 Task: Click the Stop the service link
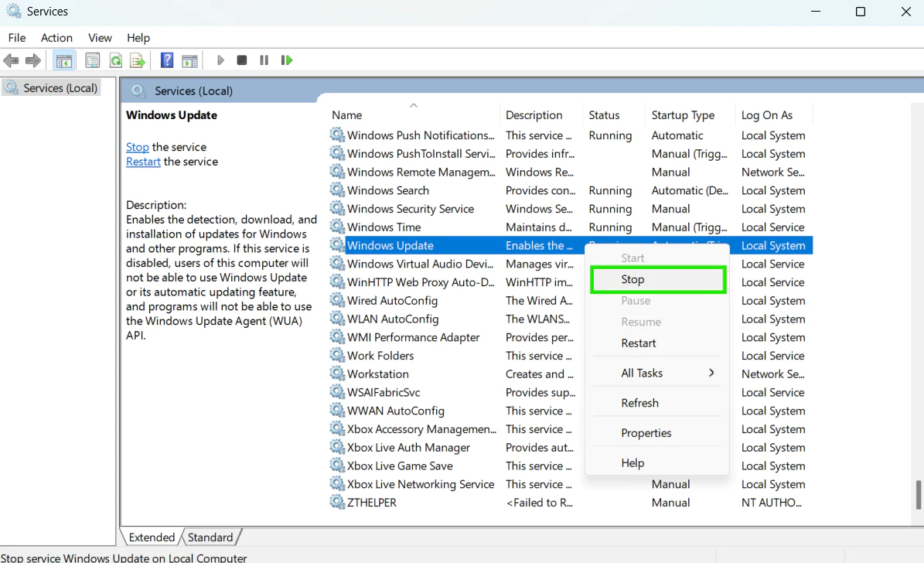click(x=138, y=147)
